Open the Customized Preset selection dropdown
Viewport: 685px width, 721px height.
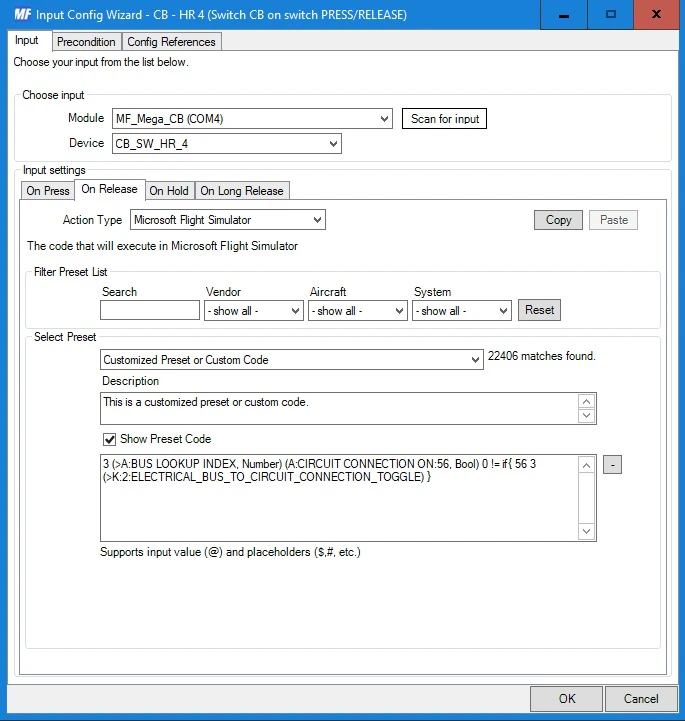coord(292,360)
